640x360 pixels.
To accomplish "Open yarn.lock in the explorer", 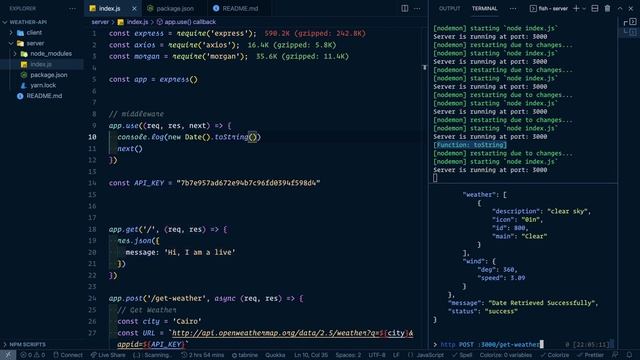I will click(x=42, y=86).
